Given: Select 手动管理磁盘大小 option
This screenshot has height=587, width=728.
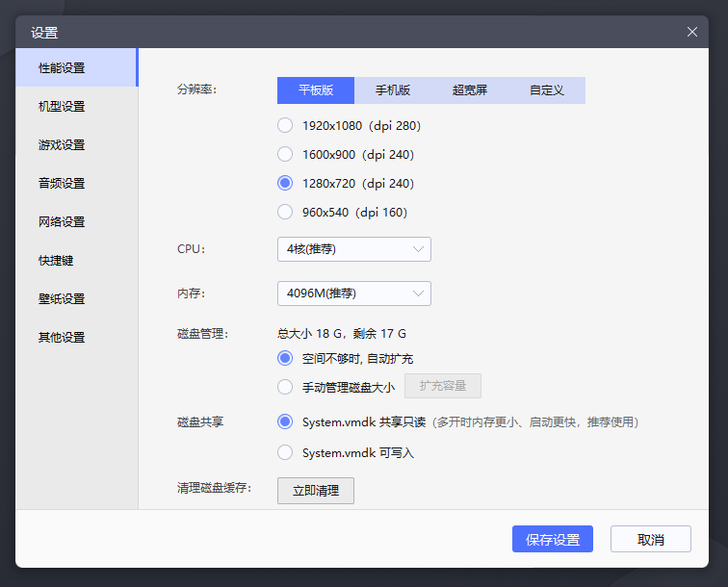Looking at the screenshot, I should pyautogui.click(x=285, y=387).
